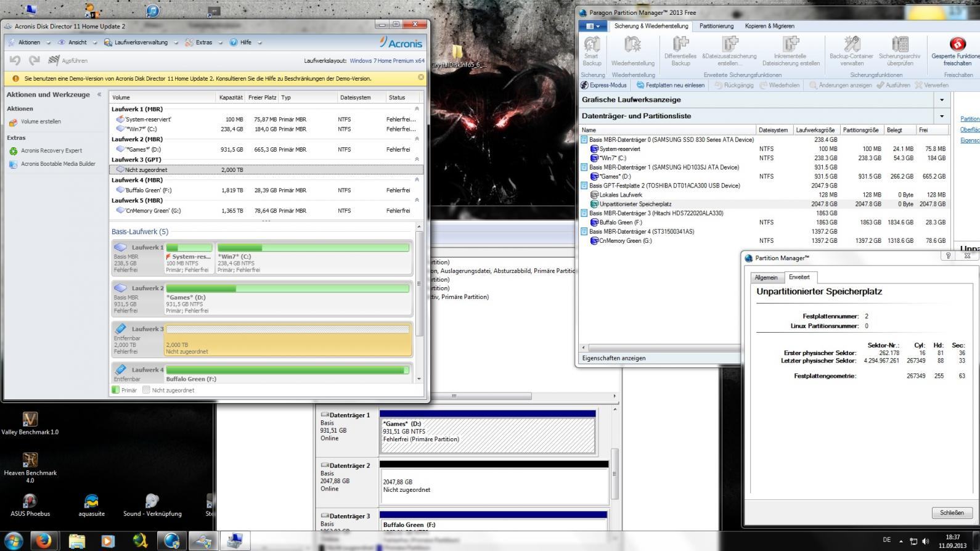Select Buffalo Green (F:) row in Paragon list
Screen dimensions: 980x551
[x=765, y=222]
